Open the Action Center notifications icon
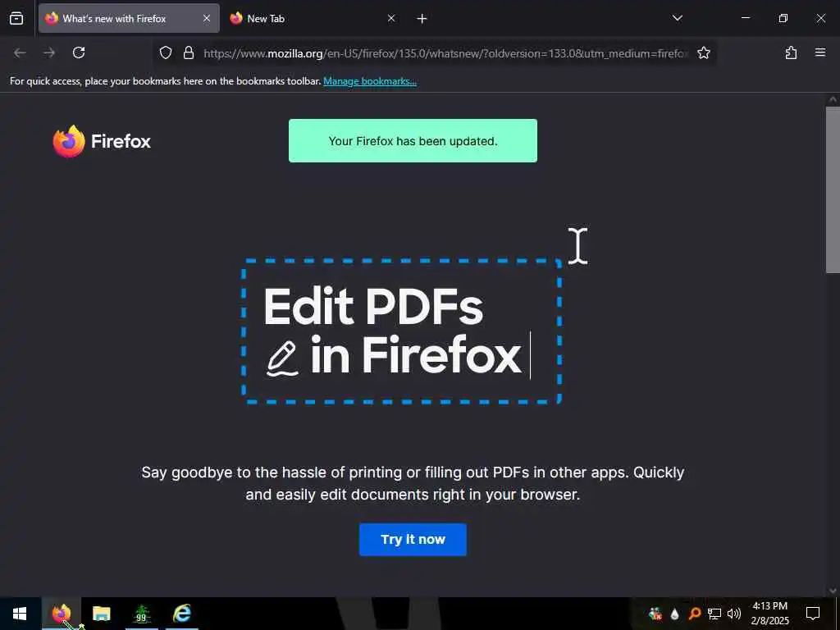 (813, 614)
